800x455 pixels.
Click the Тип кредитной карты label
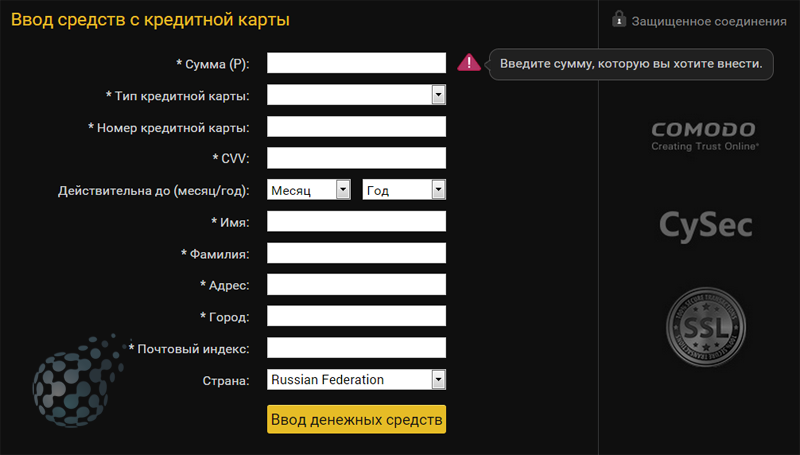(178, 96)
